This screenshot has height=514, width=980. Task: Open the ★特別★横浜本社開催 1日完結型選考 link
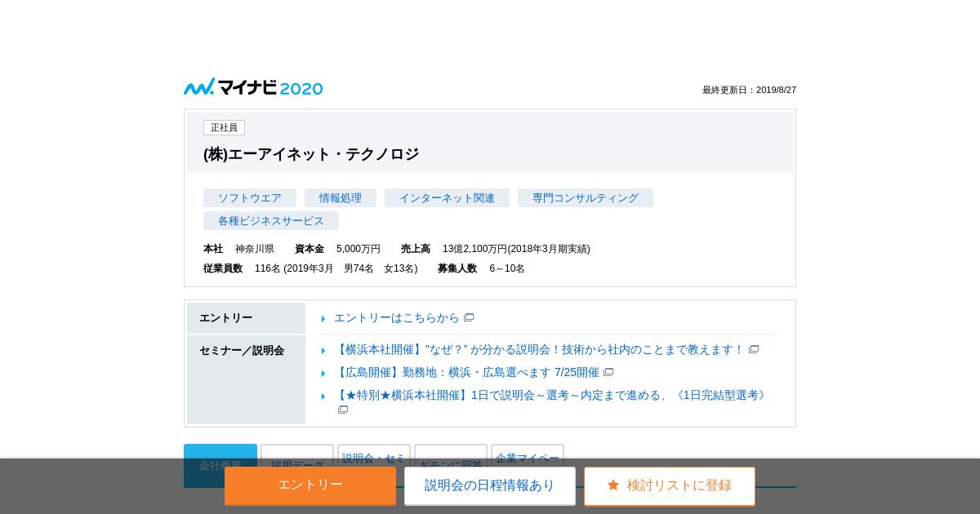click(x=552, y=395)
